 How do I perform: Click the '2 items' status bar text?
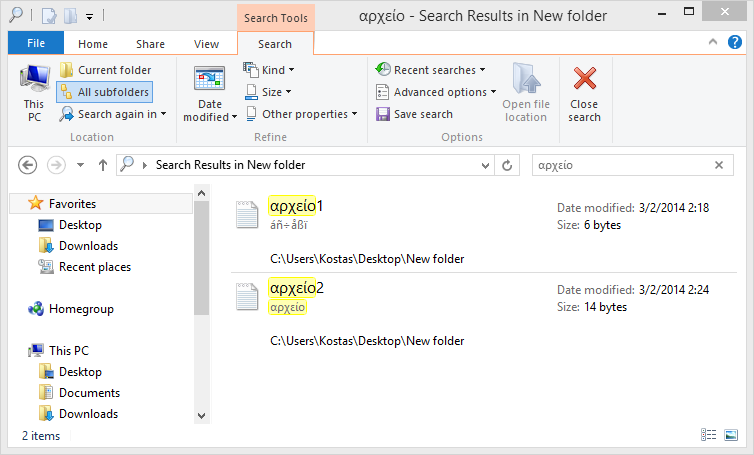coord(41,436)
